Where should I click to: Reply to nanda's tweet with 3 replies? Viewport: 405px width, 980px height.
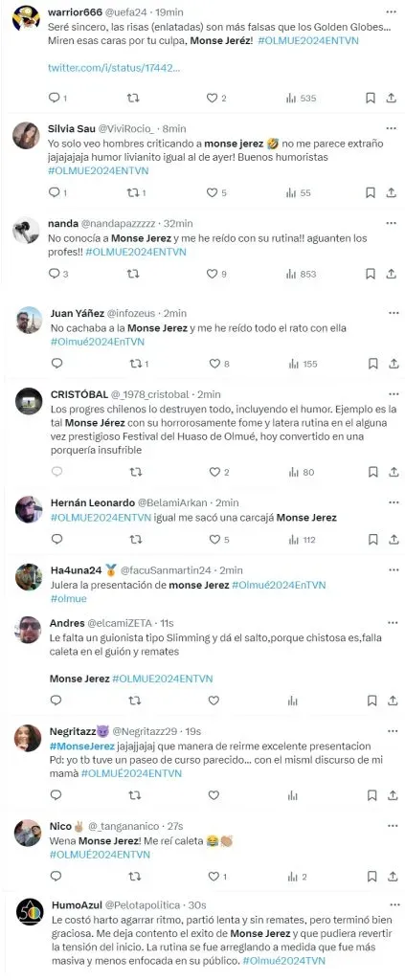tap(58, 273)
